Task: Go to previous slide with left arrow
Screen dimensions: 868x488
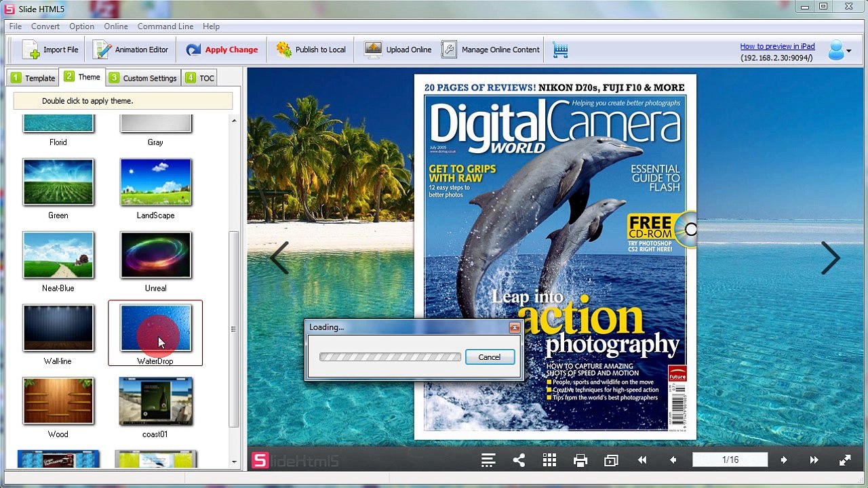Action: tap(279, 258)
